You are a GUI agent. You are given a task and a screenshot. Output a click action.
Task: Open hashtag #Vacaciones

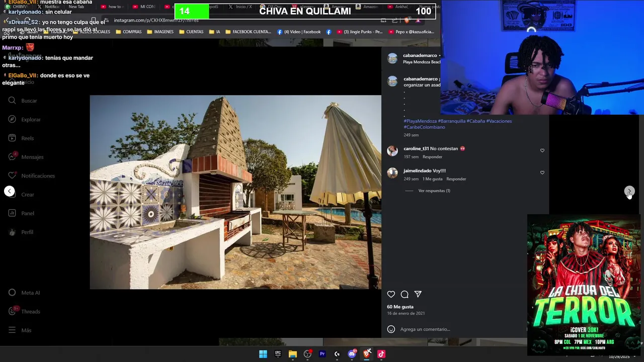499,121
